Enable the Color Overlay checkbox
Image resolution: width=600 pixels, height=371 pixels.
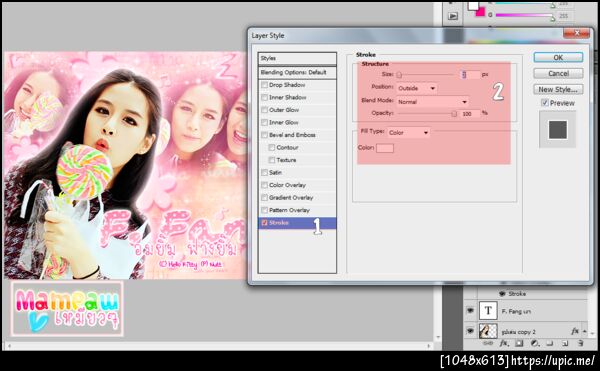[264, 185]
